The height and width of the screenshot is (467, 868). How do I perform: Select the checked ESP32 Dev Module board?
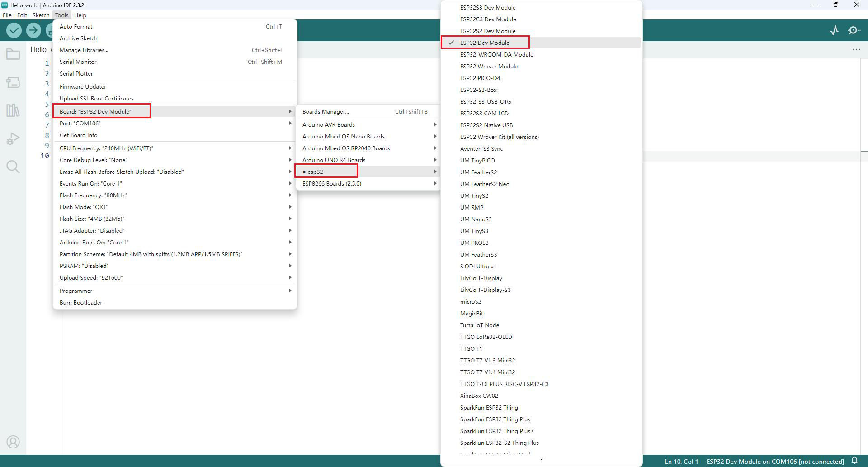tap(541, 43)
